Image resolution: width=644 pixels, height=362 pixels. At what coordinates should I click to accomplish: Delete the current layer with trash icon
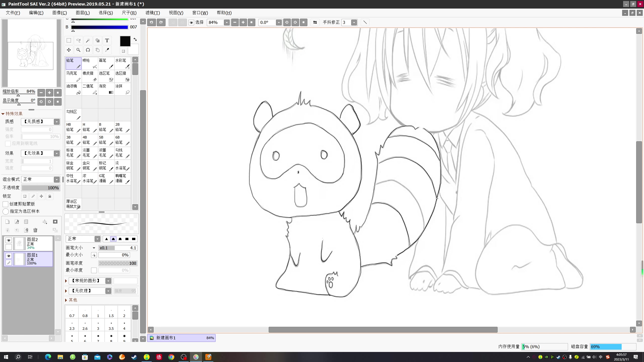(35, 230)
